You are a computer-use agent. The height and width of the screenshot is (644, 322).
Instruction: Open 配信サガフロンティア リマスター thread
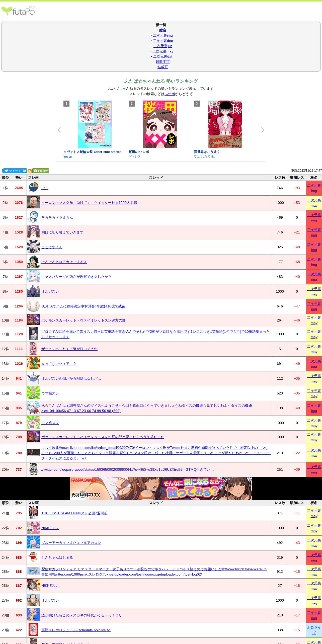click(x=154, y=572)
